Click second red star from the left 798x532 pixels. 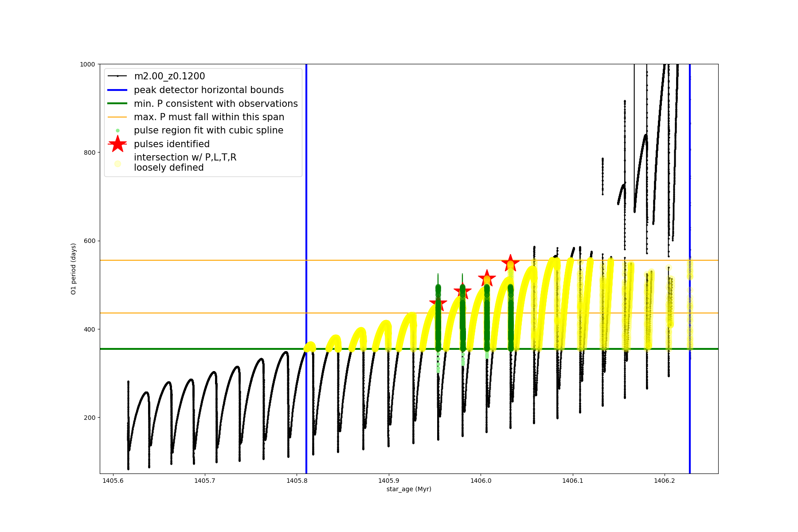pos(462,291)
